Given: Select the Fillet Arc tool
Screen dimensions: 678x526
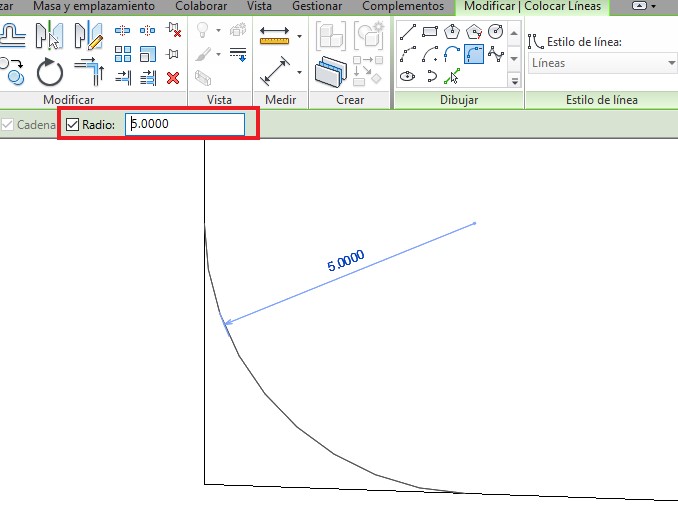Looking at the screenshot, I should (x=474, y=54).
